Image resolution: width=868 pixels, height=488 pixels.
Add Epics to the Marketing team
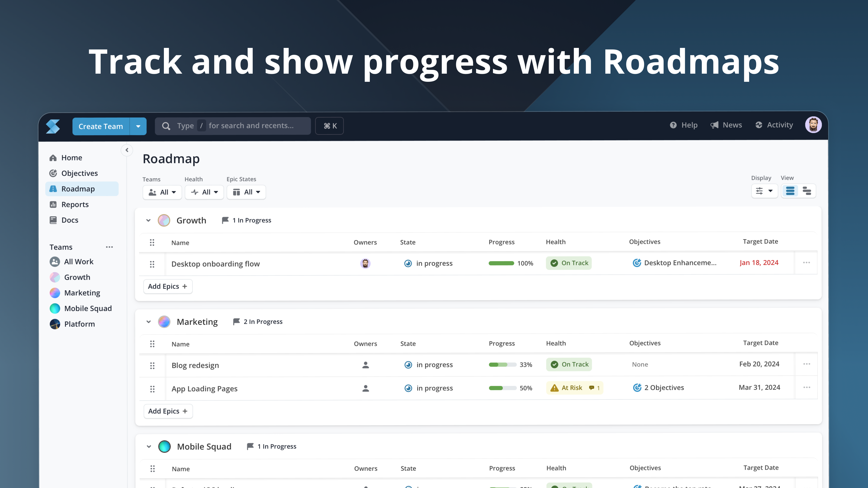[168, 412]
